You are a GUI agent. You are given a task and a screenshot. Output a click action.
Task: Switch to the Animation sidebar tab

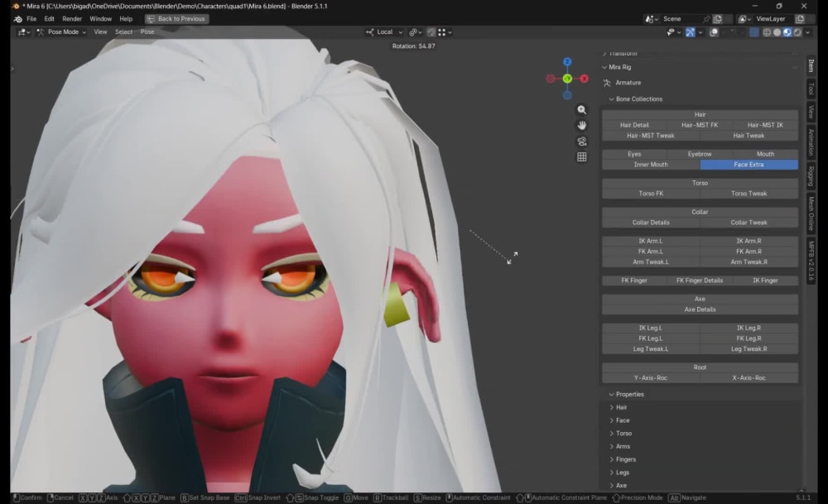811,142
